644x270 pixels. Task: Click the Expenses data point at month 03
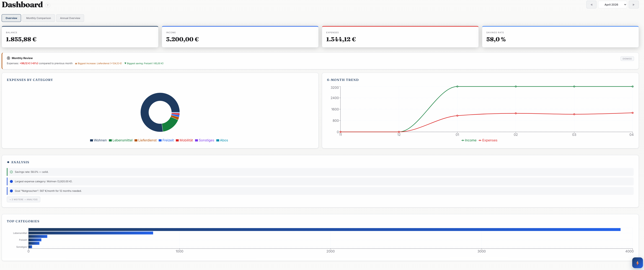[x=574, y=114]
